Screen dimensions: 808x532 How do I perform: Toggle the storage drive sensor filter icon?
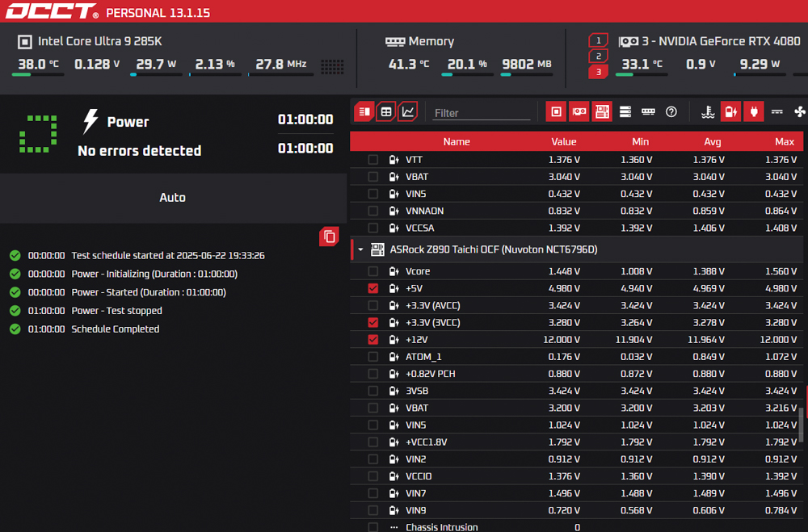click(x=625, y=111)
